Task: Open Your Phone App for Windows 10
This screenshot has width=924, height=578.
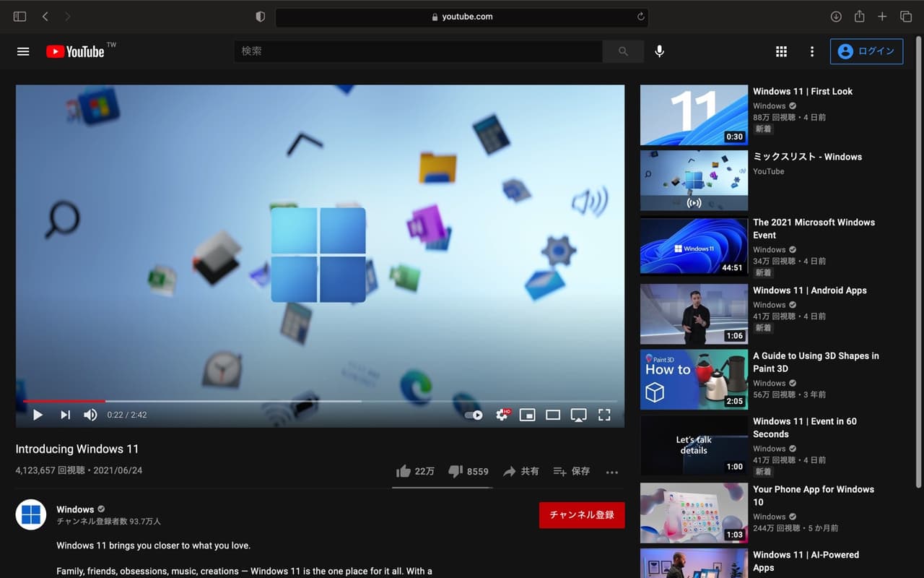Action: coord(814,496)
